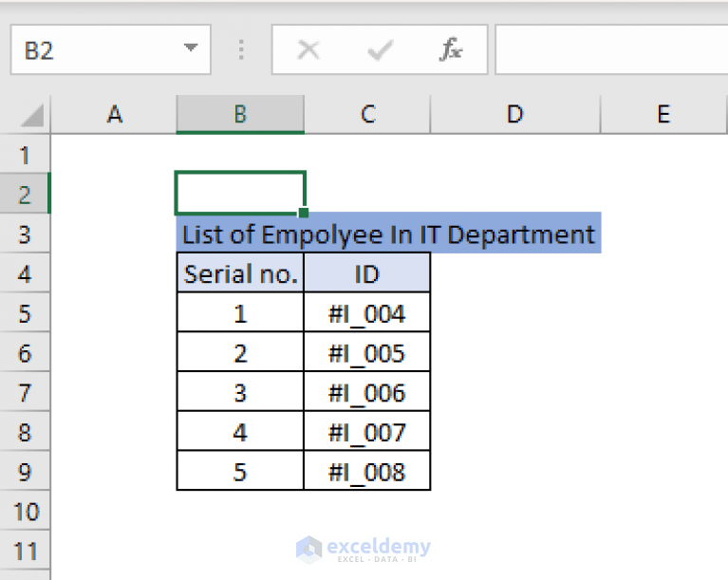
Task: Select row 5 header
Action: (x=25, y=312)
